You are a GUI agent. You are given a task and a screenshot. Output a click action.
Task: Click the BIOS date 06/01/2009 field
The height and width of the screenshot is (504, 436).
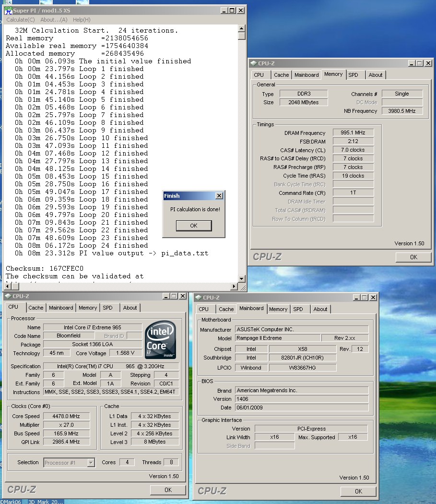click(302, 407)
